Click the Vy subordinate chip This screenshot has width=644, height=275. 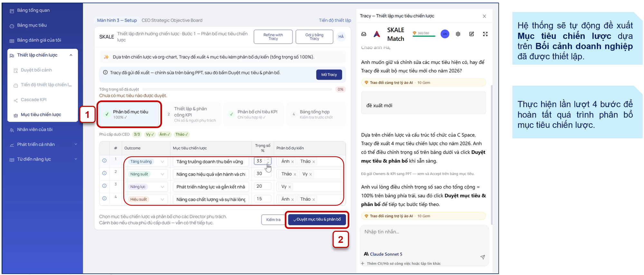point(149,134)
